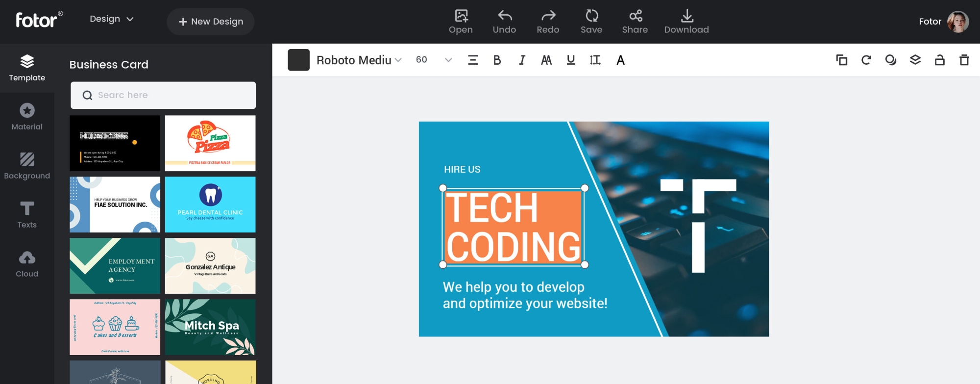Share the current design
980x384 pixels.
pyautogui.click(x=635, y=22)
